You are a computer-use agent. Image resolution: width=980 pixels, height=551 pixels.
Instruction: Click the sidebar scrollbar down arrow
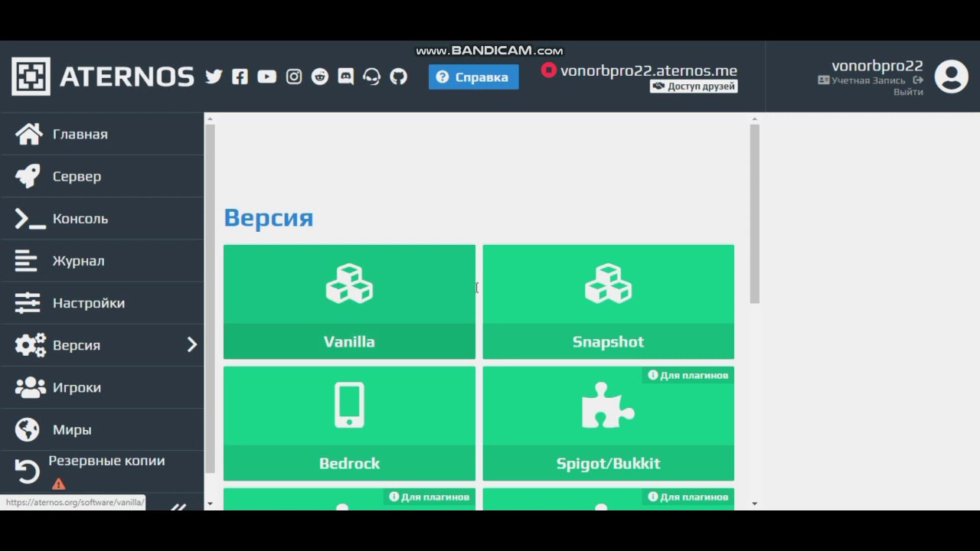[x=211, y=504]
